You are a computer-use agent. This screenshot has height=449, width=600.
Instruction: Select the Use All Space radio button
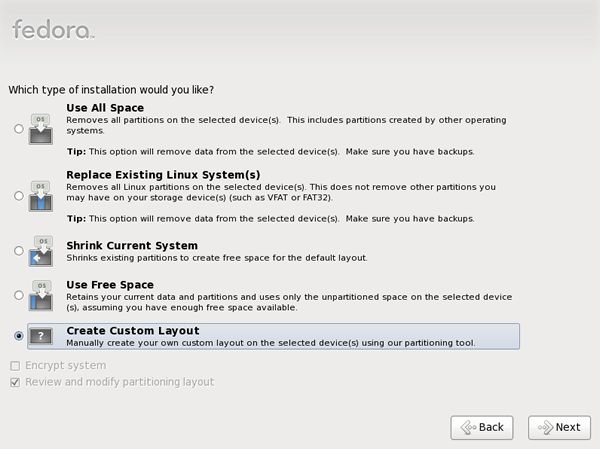point(19,129)
